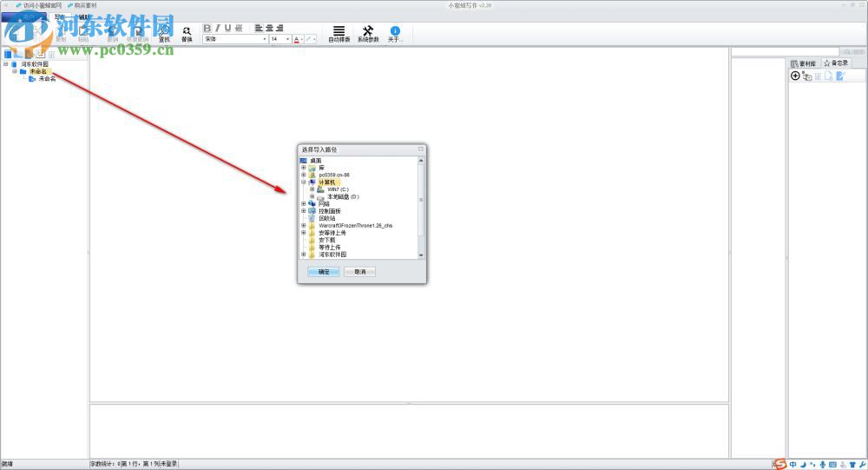Toggle the 中 Chinese input mode
The width and height of the screenshot is (868, 470).
pos(793,465)
